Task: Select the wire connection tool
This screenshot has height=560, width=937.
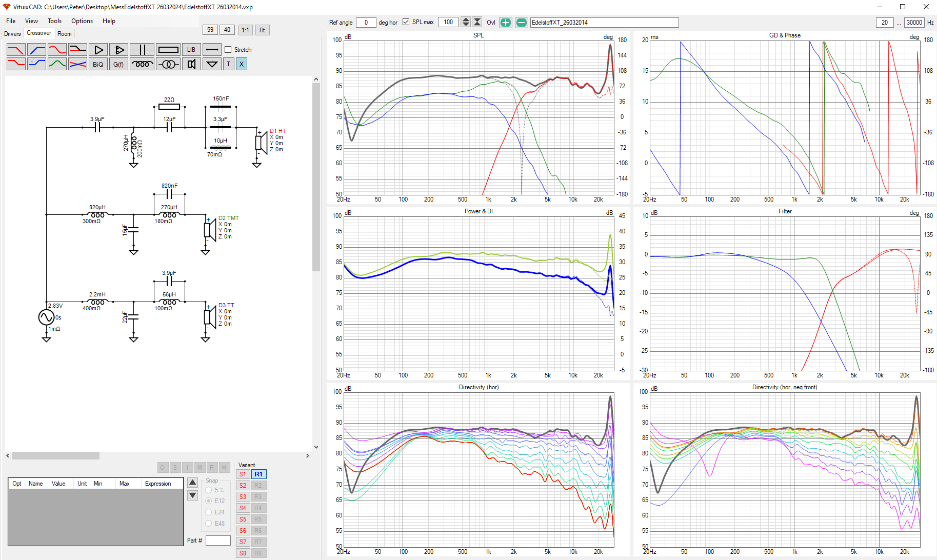Action: coord(212,50)
